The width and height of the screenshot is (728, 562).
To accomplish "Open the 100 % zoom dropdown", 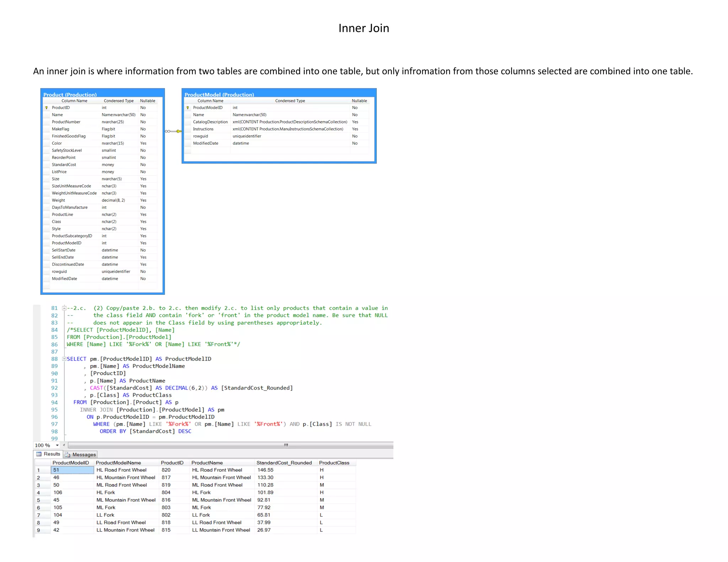I will 57,445.
